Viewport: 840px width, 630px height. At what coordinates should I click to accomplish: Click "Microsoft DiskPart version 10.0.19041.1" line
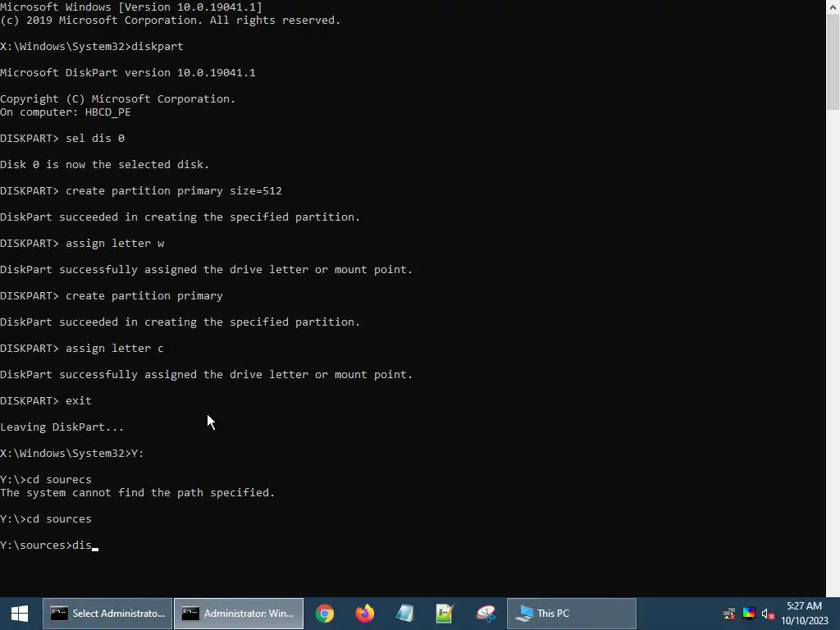point(128,72)
